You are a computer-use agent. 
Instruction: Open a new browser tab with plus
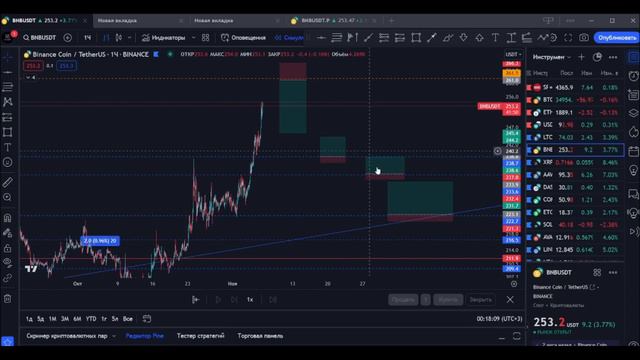point(391,20)
